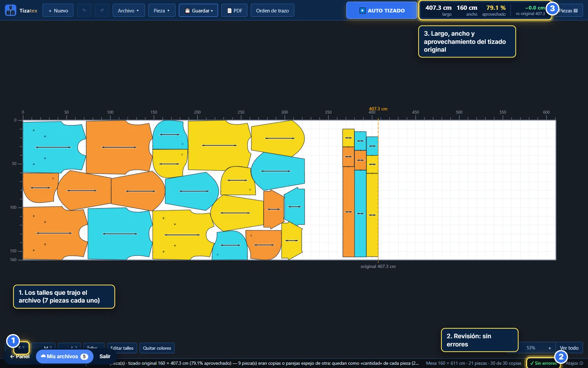Click Editar talles
The height and width of the screenshot is (368, 588).
tap(122, 348)
